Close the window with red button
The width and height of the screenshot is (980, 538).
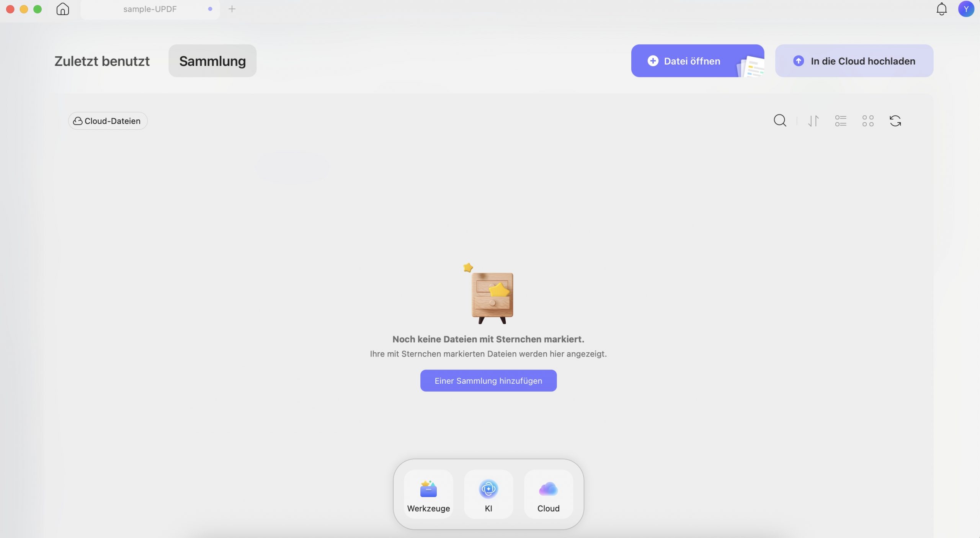pos(10,9)
